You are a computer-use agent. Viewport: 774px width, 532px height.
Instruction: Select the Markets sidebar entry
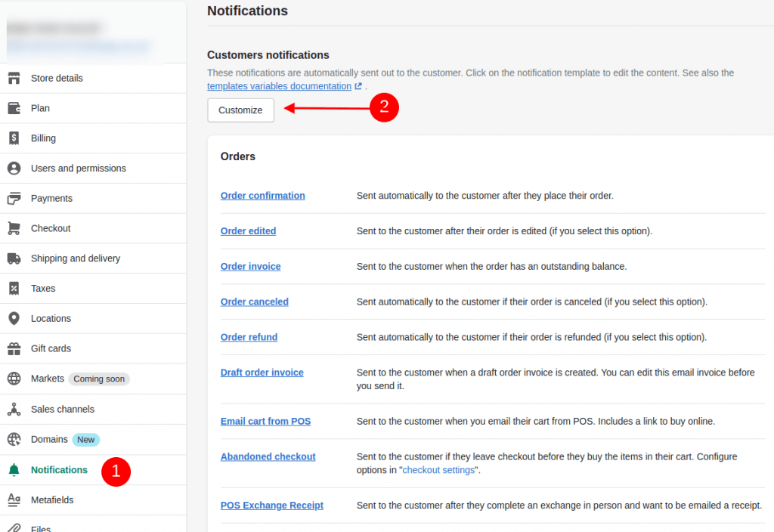(93, 379)
